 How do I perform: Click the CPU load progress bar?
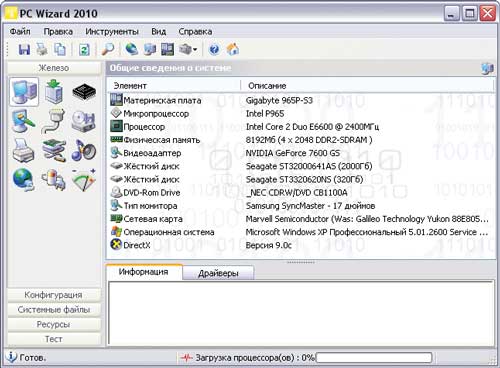pos(374,358)
